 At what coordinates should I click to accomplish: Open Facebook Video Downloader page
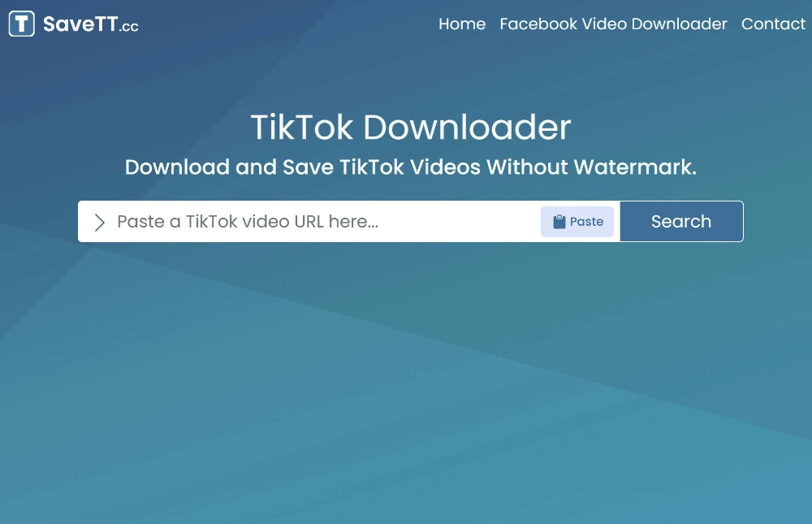point(613,24)
